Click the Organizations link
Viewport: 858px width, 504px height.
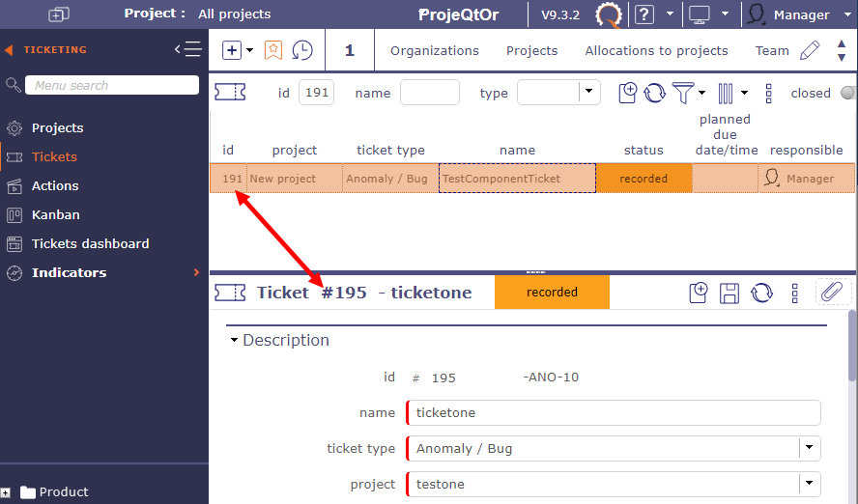click(434, 50)
